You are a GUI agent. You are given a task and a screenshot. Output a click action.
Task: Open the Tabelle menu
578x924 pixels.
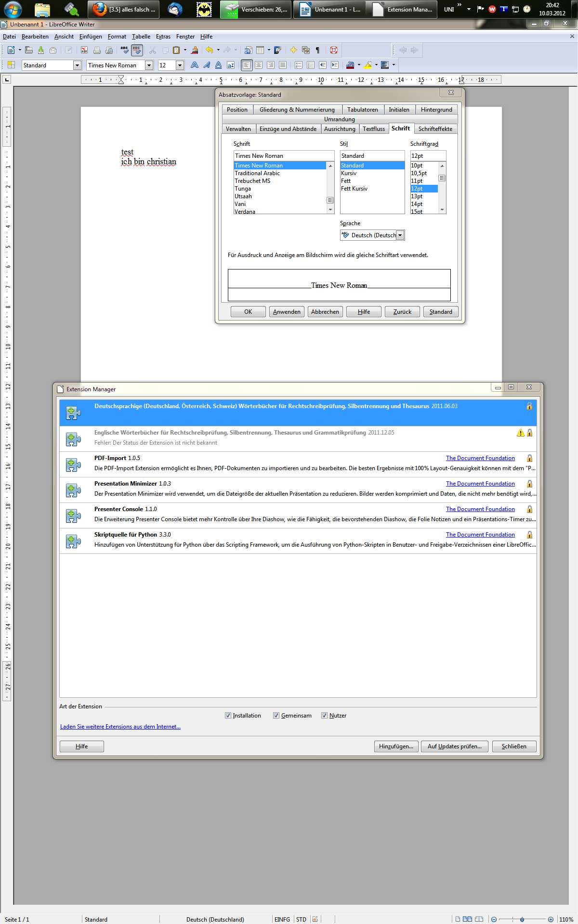pyautogui.click(x=141, y=37)
